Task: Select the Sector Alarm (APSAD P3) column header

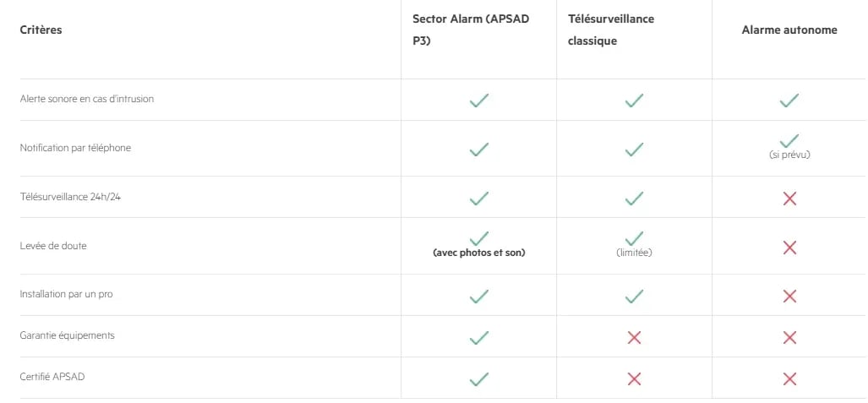Action: 471,30
